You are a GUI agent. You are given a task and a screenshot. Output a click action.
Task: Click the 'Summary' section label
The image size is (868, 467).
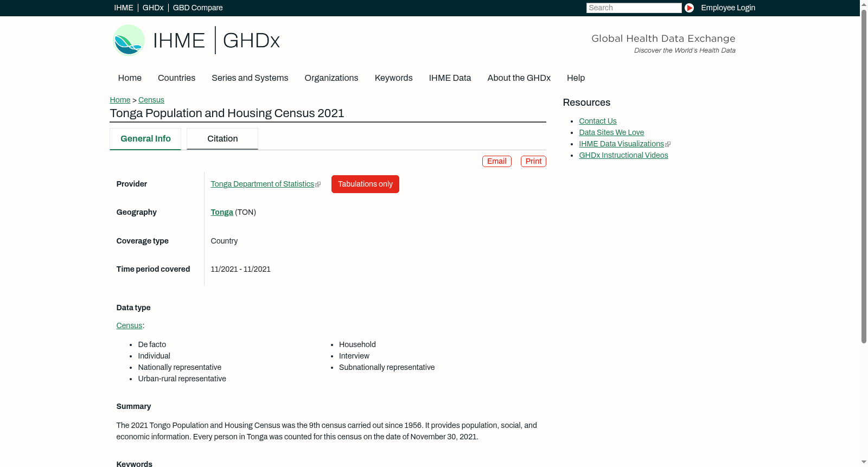(x=133, y=406)
